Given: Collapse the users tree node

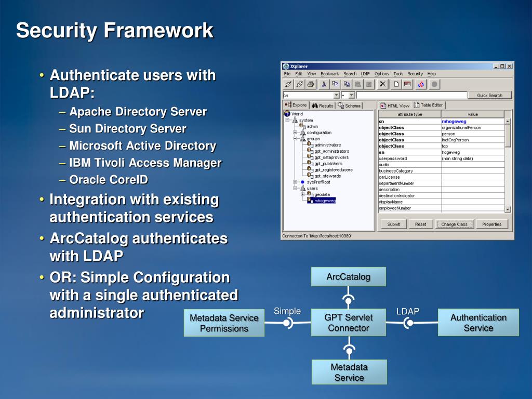Looking at the screenshot, I should pyautogui.click(x=295, y=188).
